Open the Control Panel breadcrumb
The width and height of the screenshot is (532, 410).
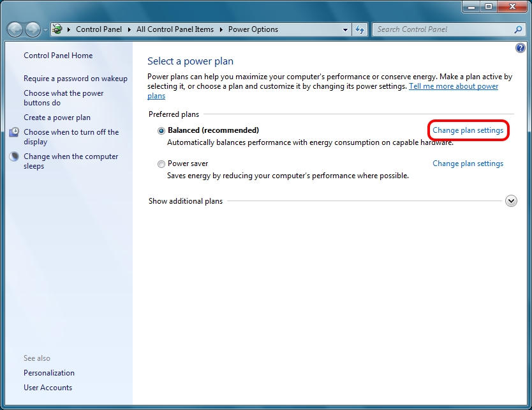point(99,29)
